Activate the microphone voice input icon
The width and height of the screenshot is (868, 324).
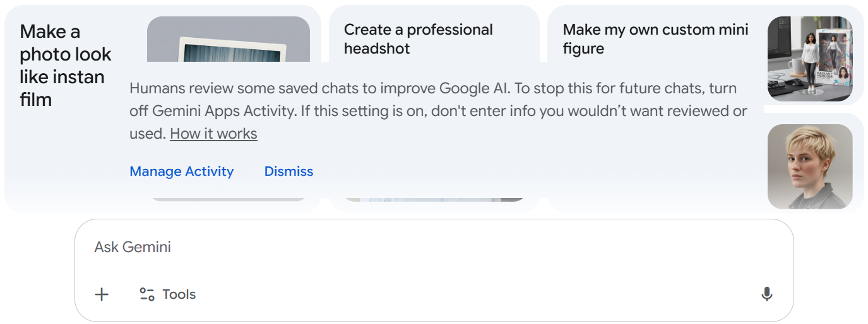coord(767,294)
